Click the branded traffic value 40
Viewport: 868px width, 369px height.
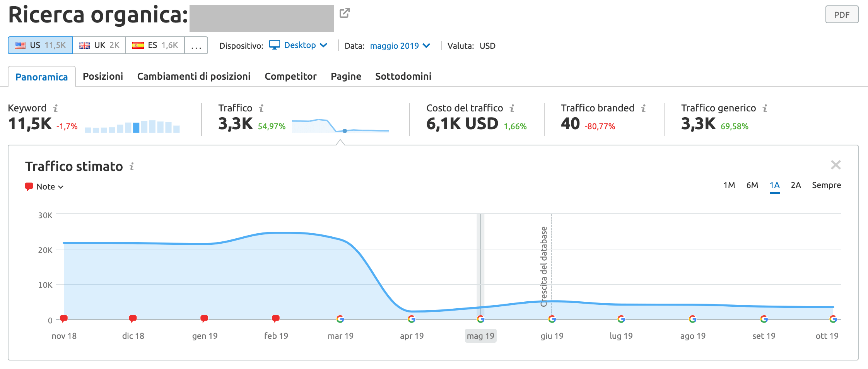[571, 124]
